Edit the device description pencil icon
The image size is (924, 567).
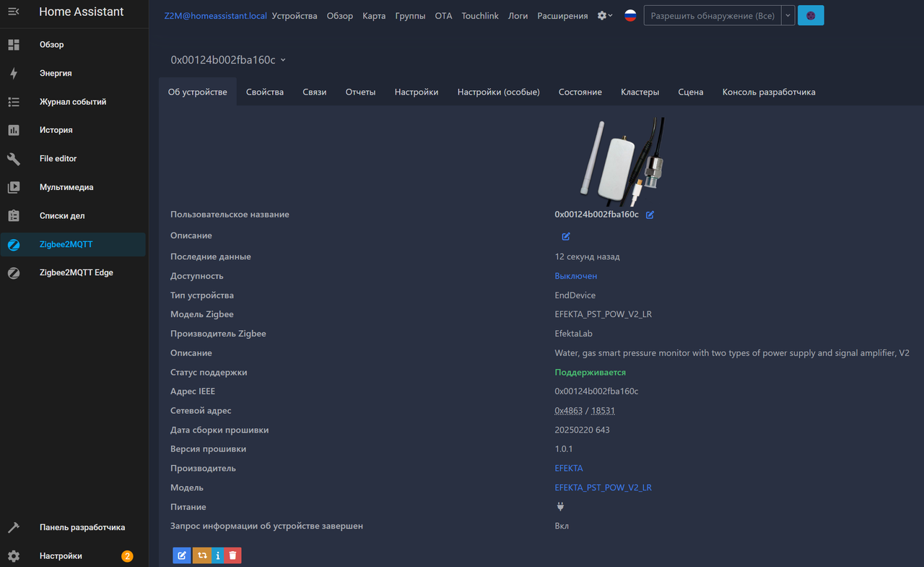click(x=566, y=236)
